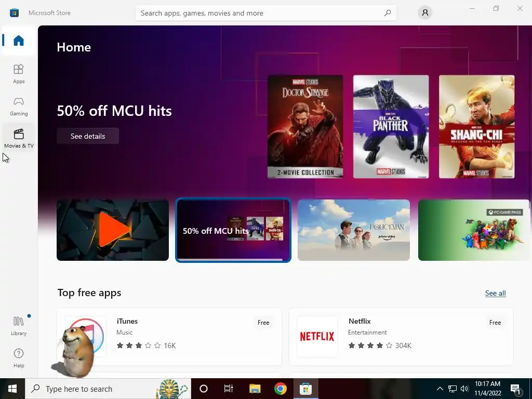Click the iTunes app icon
The width and height of the screenshot is (532, 399).
86,337
